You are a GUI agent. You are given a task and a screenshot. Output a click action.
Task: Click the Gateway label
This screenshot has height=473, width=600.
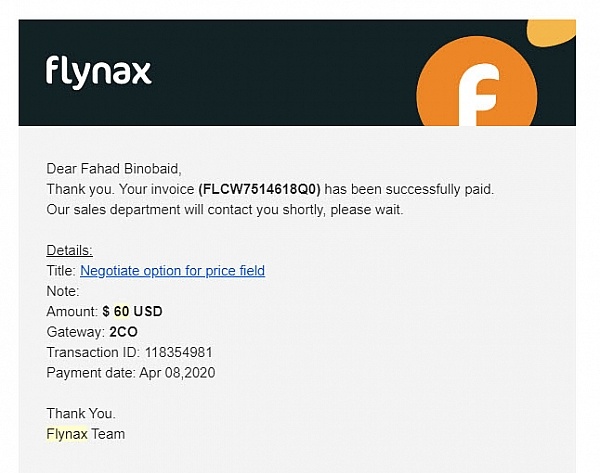(74, 331)
